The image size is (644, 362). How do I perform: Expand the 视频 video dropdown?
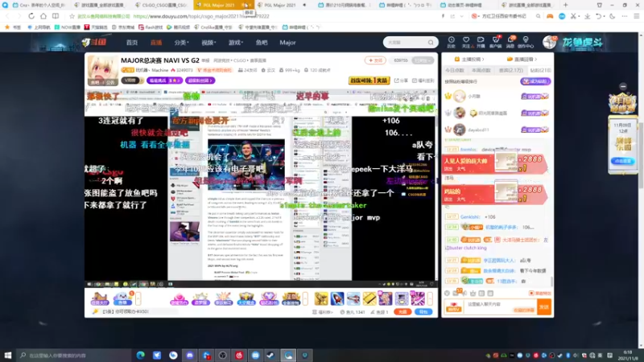pyautogui.click(x=208, y=43)
